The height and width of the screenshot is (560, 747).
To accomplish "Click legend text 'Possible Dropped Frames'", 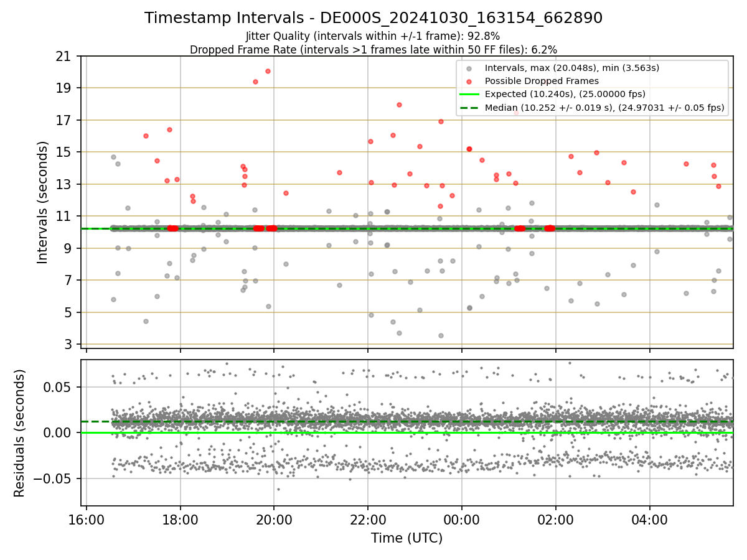I will pos(542,81).
